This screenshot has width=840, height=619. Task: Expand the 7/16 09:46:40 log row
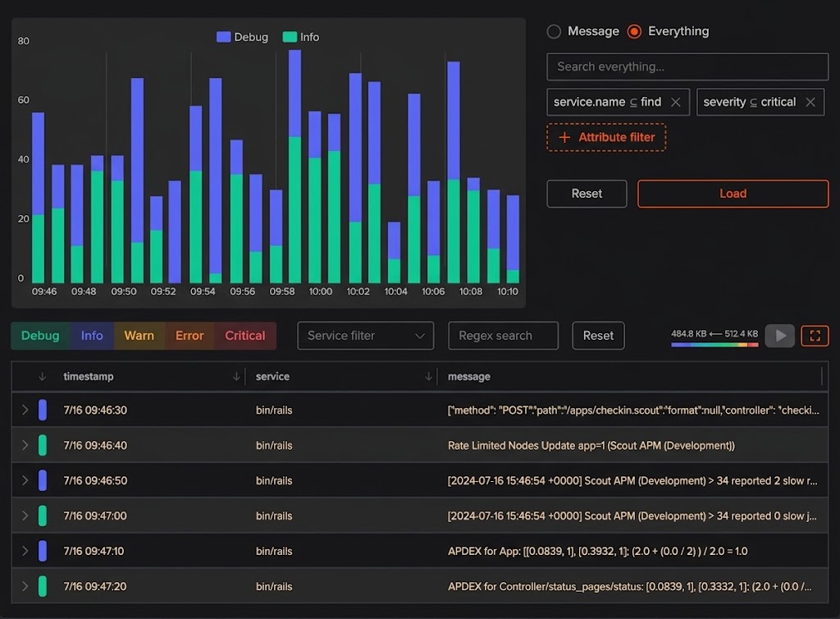tap(25, 445)
